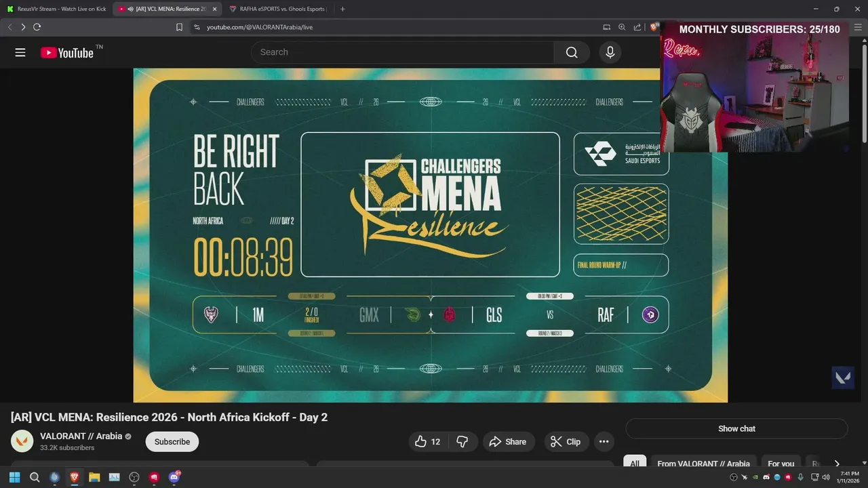Screen dimensions: 868x488
Task: Show the live chat
Action: tap(736, 428)
